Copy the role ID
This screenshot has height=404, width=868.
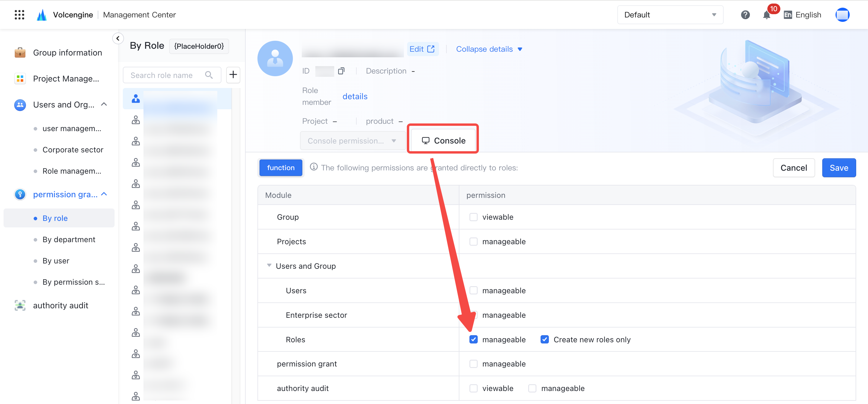point(341,71)
